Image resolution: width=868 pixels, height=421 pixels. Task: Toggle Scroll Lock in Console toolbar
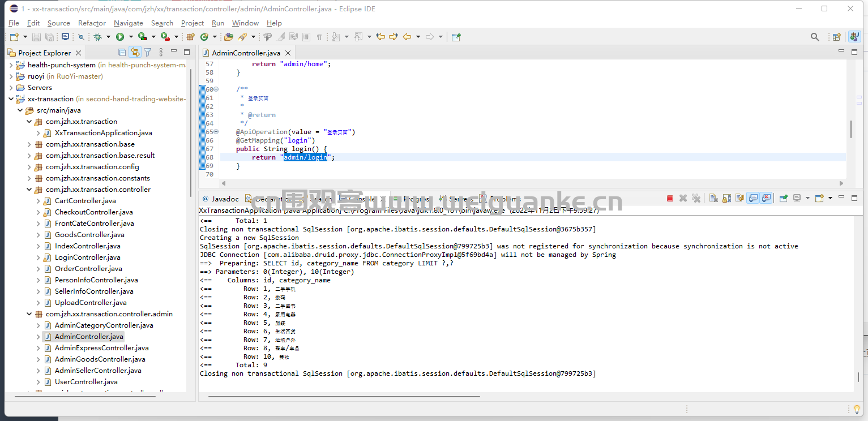tap(726, 198)
